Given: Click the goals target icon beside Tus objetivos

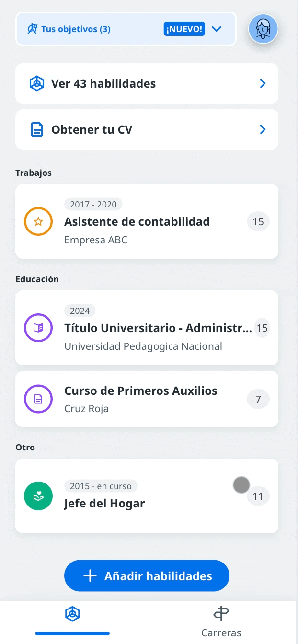Looking at the screenshot, I should point(33,29).
